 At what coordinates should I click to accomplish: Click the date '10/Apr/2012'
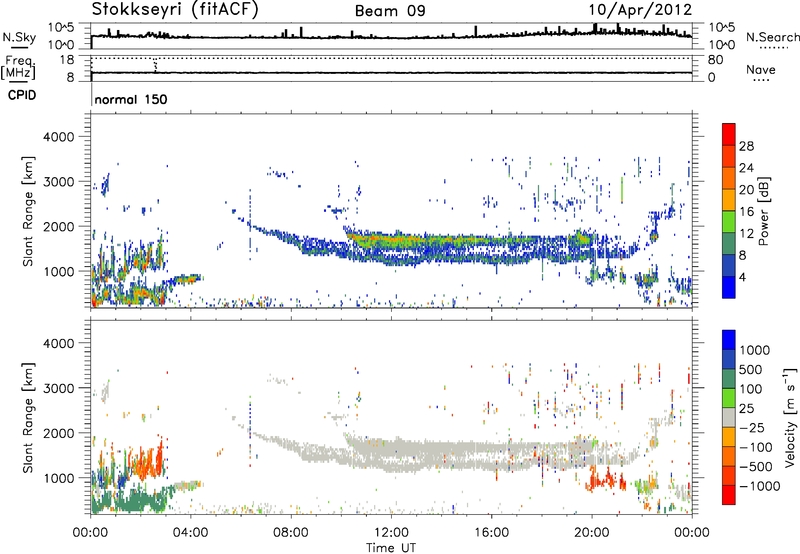tap(640, 10)
